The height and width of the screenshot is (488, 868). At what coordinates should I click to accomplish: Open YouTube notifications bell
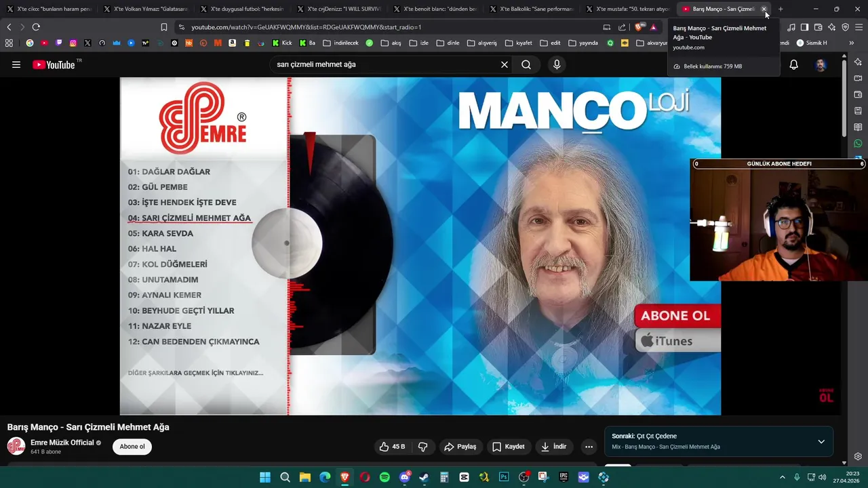(793, 65)
